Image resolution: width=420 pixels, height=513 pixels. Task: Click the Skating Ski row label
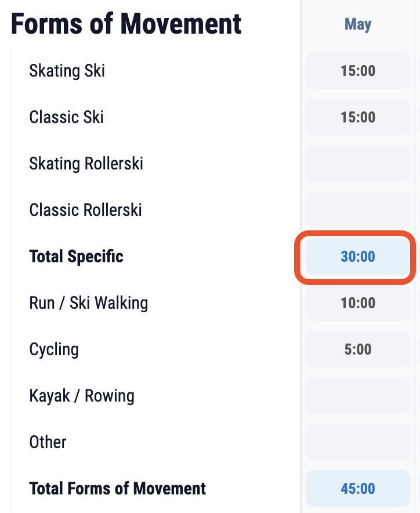67,71
